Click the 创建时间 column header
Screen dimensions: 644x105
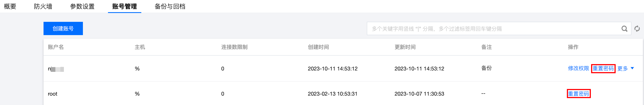coord(318,47)
